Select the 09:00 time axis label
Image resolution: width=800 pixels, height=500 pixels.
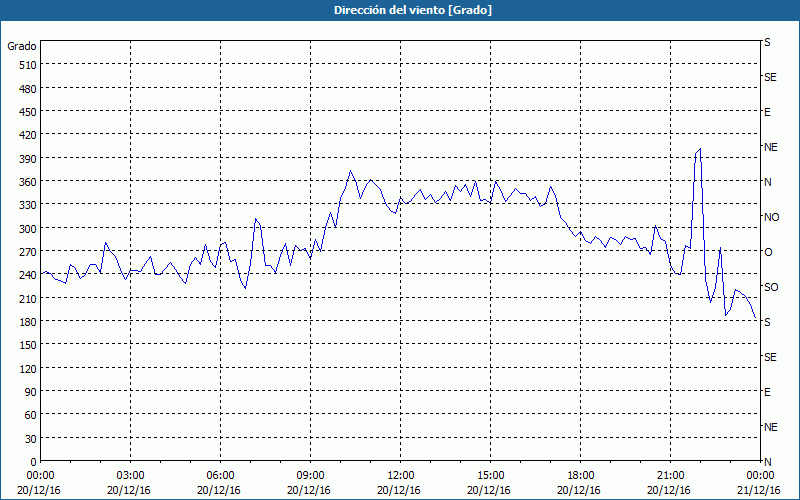pyautogui.click(x=310, y=476)
